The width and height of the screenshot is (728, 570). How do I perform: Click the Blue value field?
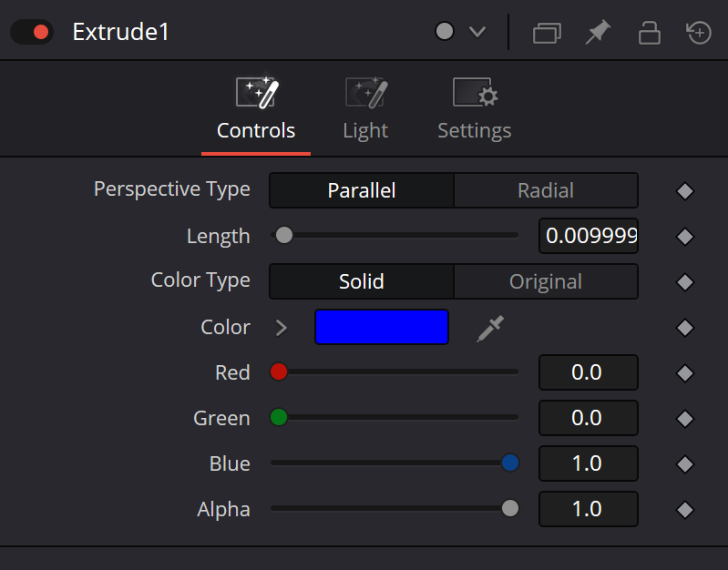tap(589, 463)
